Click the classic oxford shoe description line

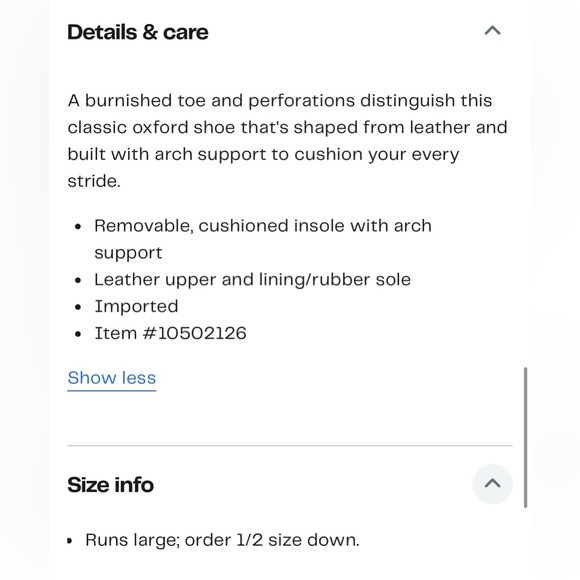[x=287, y=127]
